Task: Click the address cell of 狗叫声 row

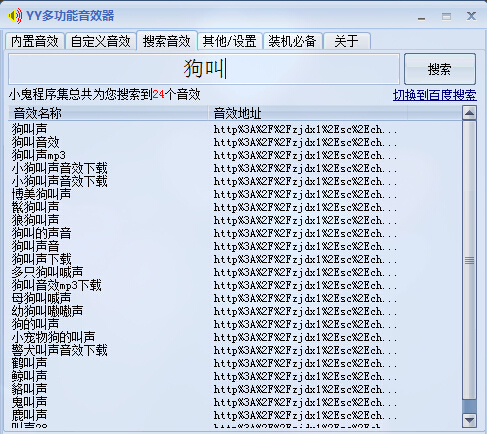Action: tap(305, 129)
